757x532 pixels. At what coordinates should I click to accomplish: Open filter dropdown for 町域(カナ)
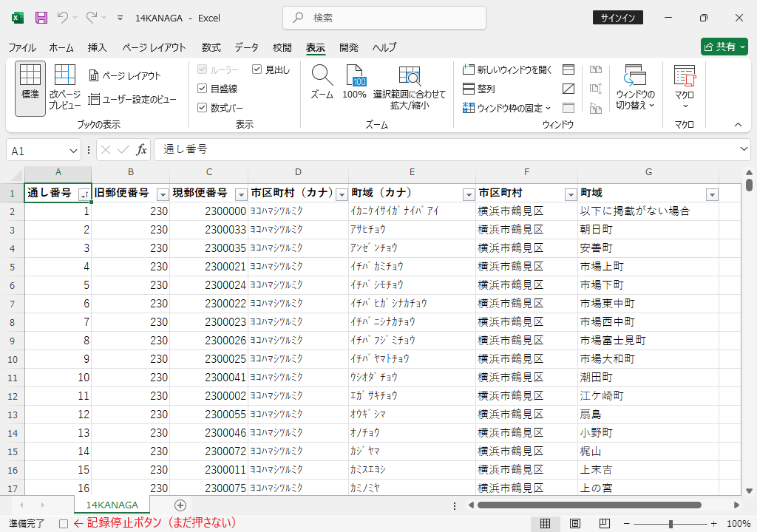[469, 194]
